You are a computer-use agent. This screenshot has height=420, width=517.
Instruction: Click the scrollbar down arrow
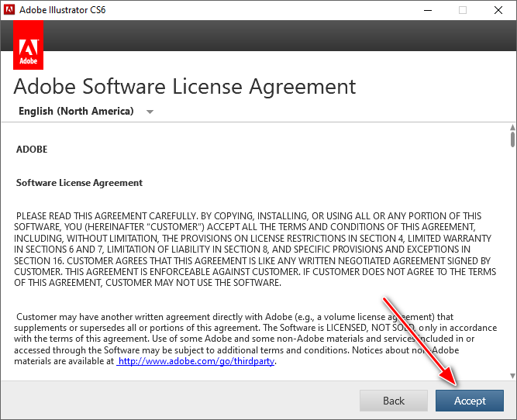[x=512, y=376]
